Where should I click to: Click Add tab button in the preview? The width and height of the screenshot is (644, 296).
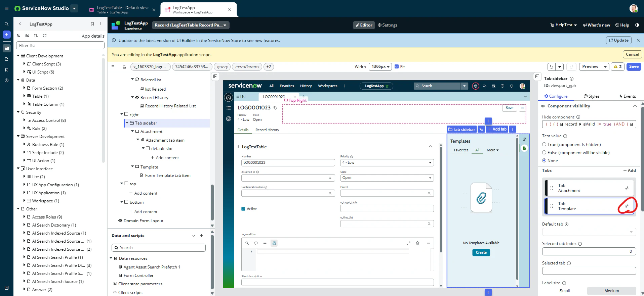tap(497, 129)
